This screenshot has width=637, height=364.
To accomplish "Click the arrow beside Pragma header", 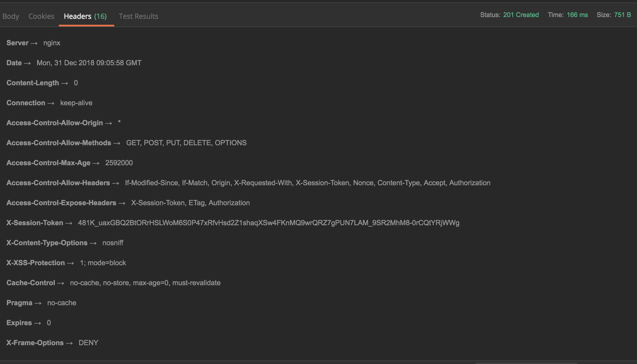I will pyautogui.click(x=38, y=303).
